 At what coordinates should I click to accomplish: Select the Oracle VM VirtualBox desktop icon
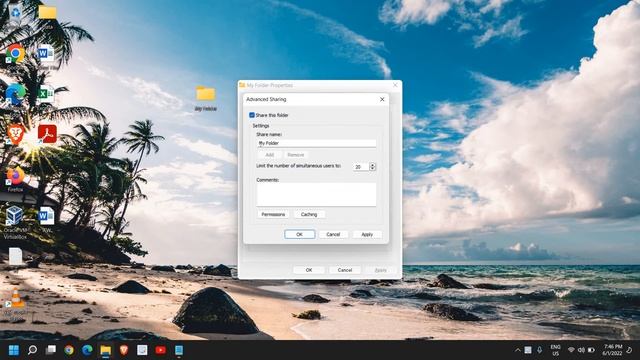click(x=15, y=222)
